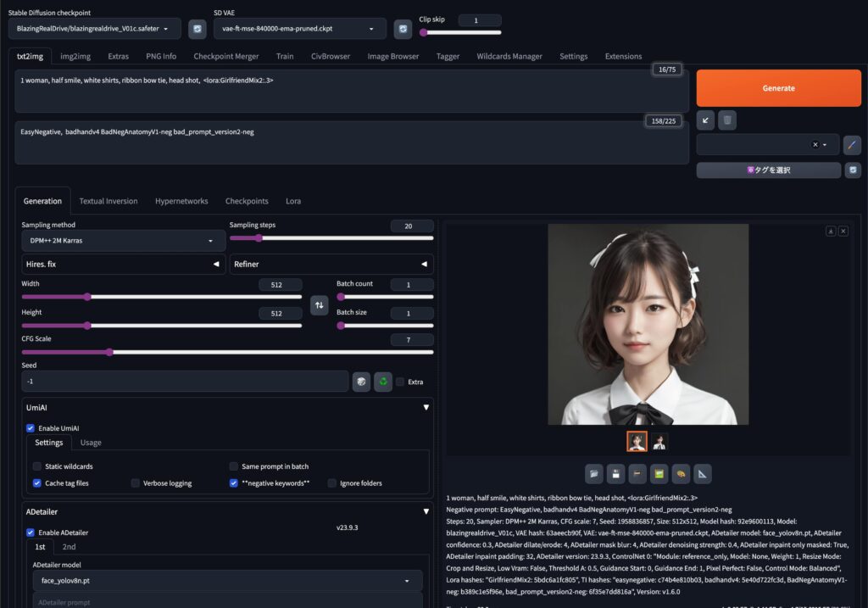868x608 pixels.
Task: Click the reuse seed recycle icon
Action: (383, 382)
